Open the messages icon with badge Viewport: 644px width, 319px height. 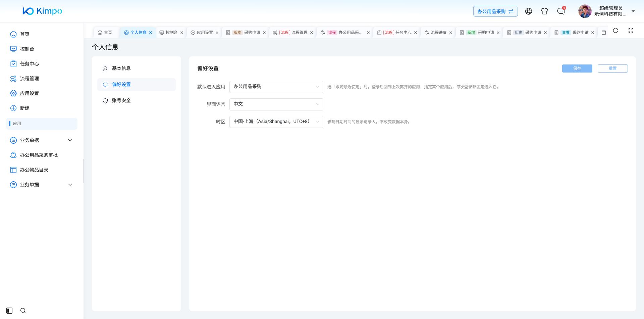[x=561, y=11]
